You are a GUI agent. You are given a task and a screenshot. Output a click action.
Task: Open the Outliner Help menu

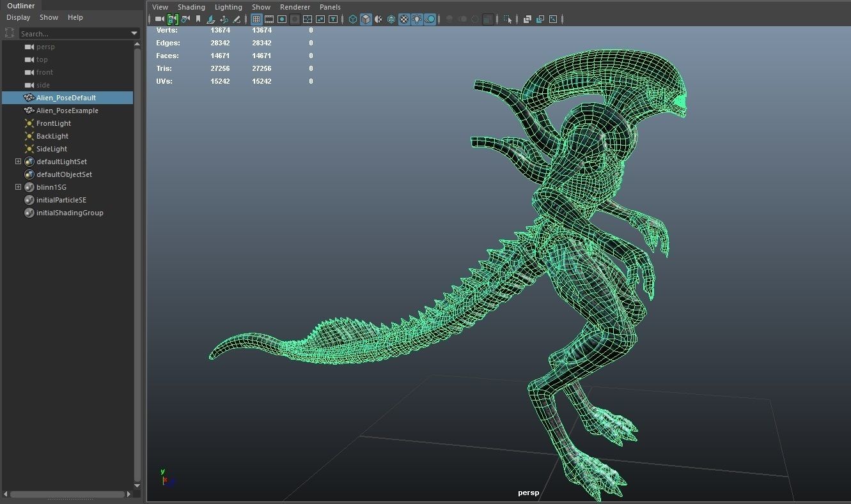(75, 17)
